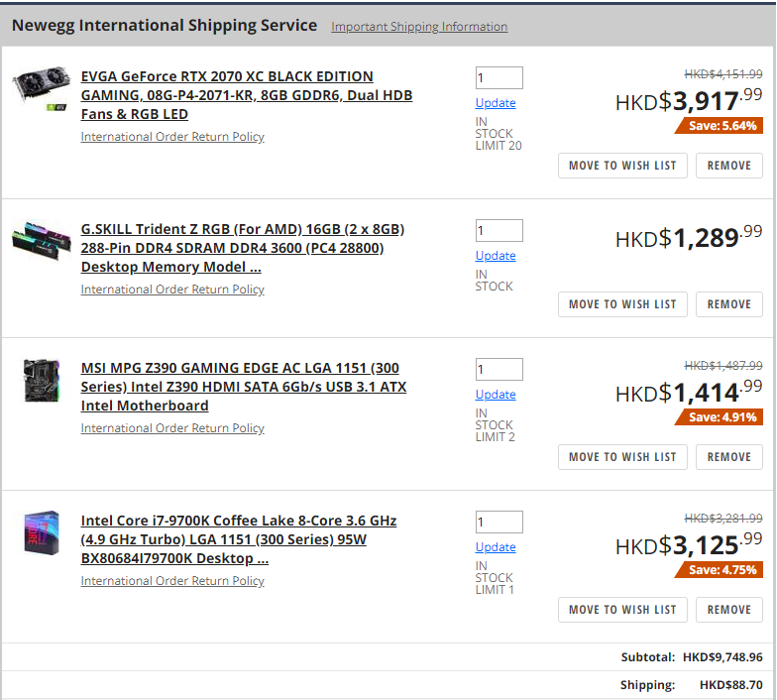Click the HKD$1,289.99 price

point(689,238)
